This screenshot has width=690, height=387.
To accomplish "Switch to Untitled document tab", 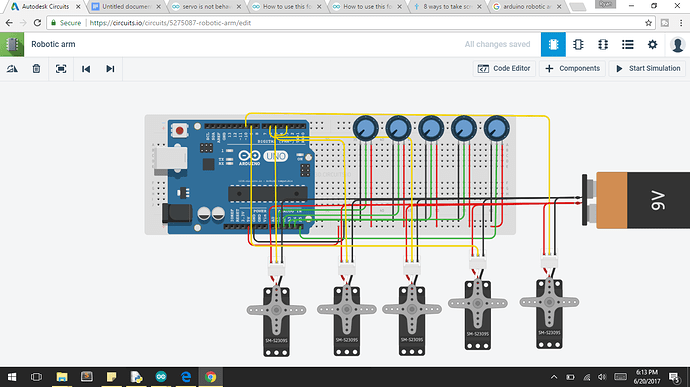I will pyautogui.click(x=125, y=7).
